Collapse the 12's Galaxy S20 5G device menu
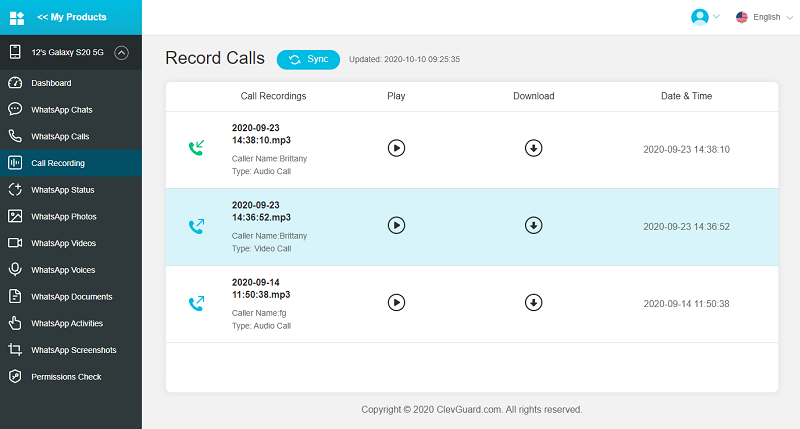 click(121, 53)
